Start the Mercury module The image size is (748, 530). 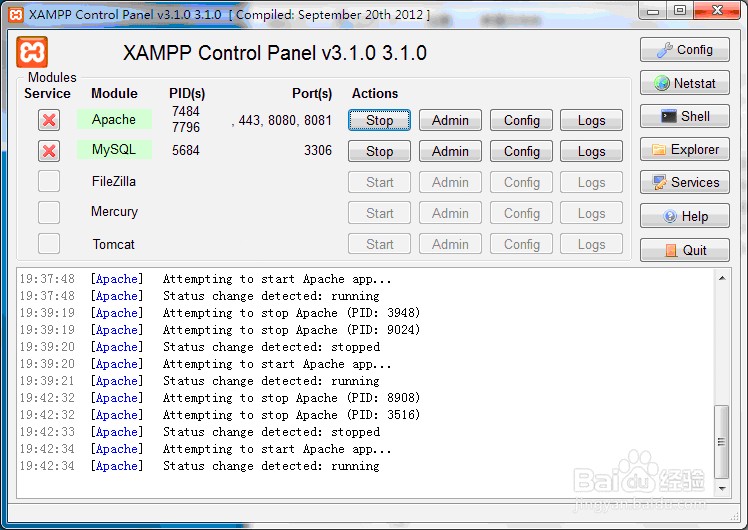click(379, 213)
